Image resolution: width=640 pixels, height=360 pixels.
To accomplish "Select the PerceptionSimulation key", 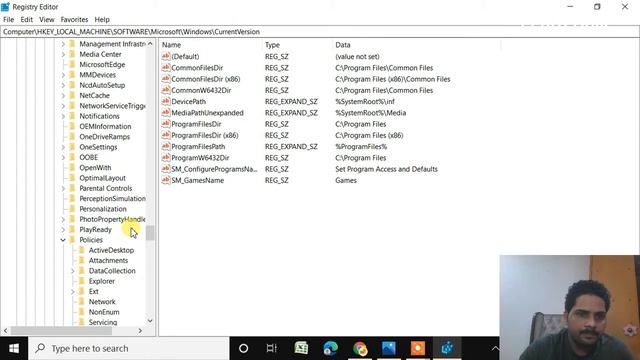I will [112, 199].
